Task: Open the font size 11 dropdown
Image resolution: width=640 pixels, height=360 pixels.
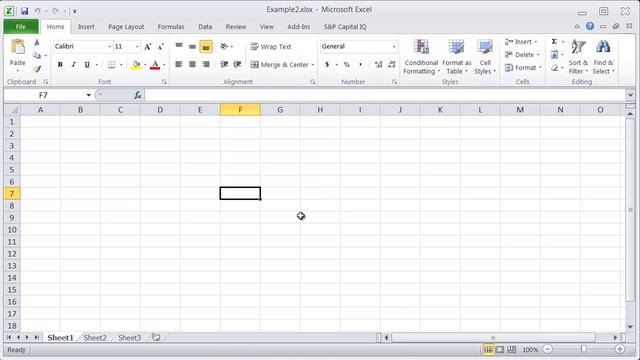Action: tap(137, 47)
